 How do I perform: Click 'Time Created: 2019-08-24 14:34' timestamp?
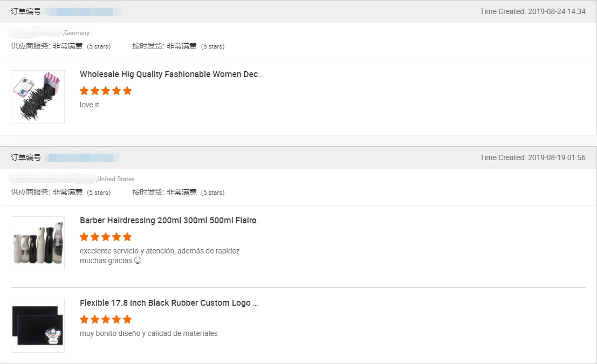[x=532, y=11]
